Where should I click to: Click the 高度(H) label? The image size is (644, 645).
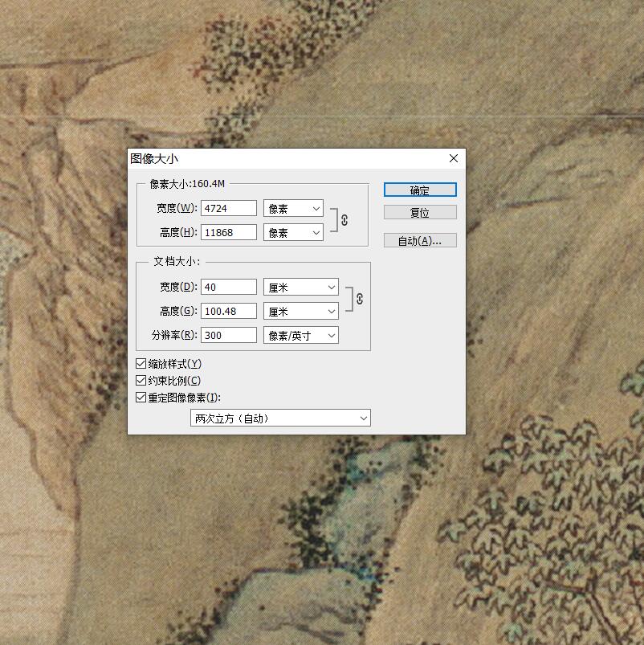[x=178, y=232]
